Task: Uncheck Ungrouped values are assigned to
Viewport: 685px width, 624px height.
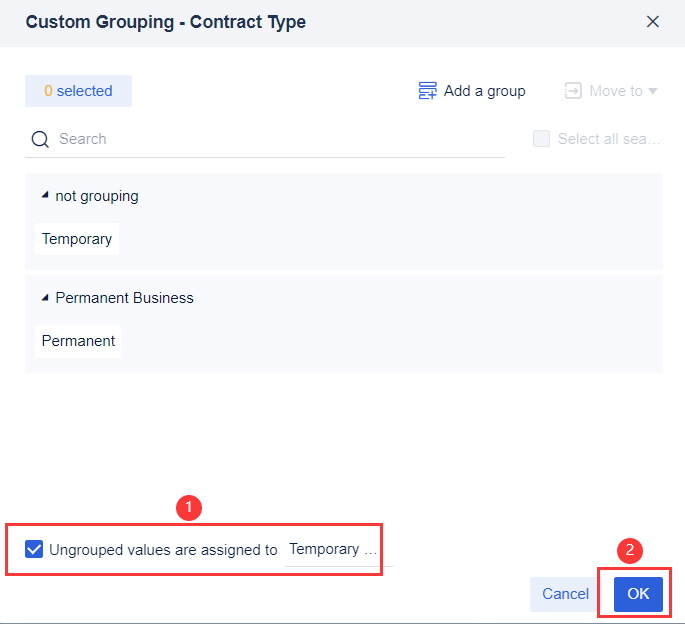Action: click(x=34, y=549)
